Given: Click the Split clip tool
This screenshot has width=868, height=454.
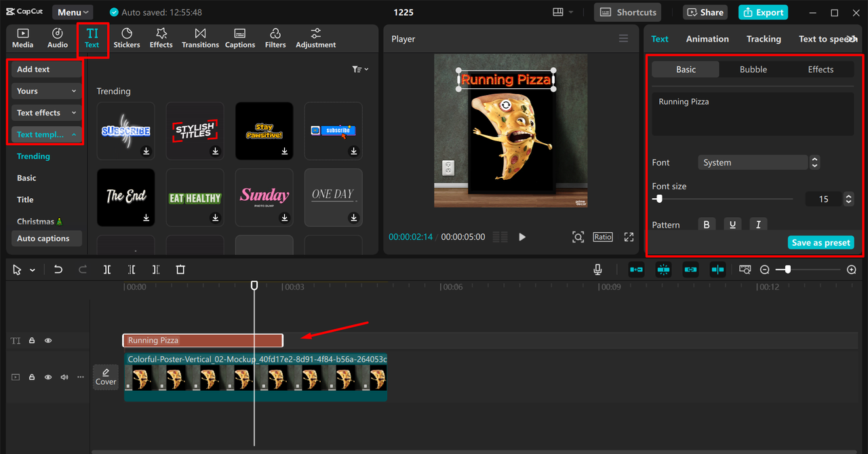Looking at the screenshot, I should [107, 269].
